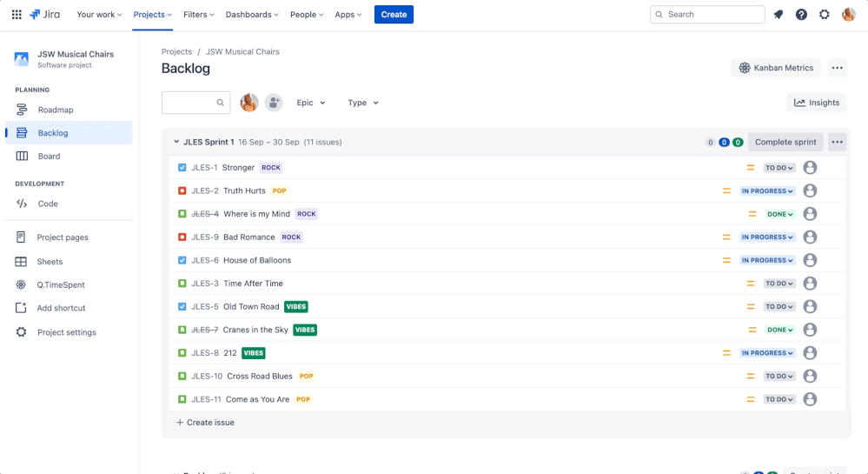
Task: Open the Insights button
Action: tap(817, 103)
